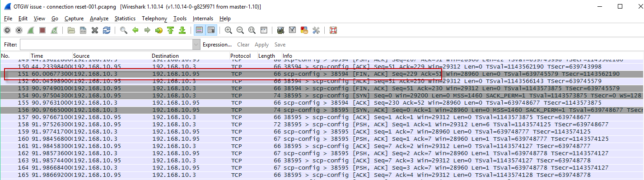Start a new live capture
Viewport: 644px width, 180px height.
tap(31, 30)
